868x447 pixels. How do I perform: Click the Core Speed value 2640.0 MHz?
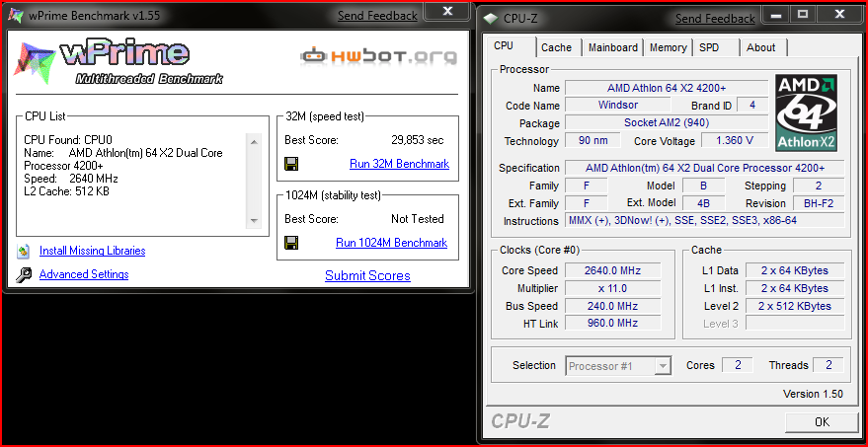(612, 270)
